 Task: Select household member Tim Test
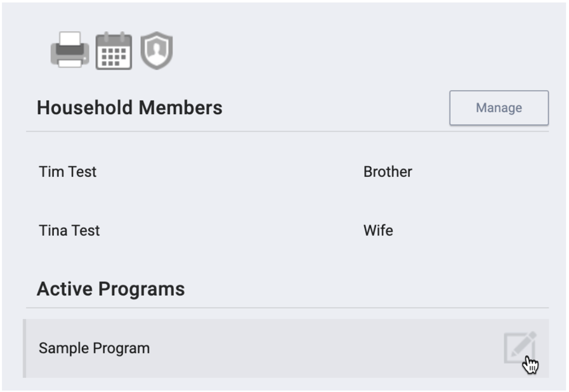coord(67,172)
